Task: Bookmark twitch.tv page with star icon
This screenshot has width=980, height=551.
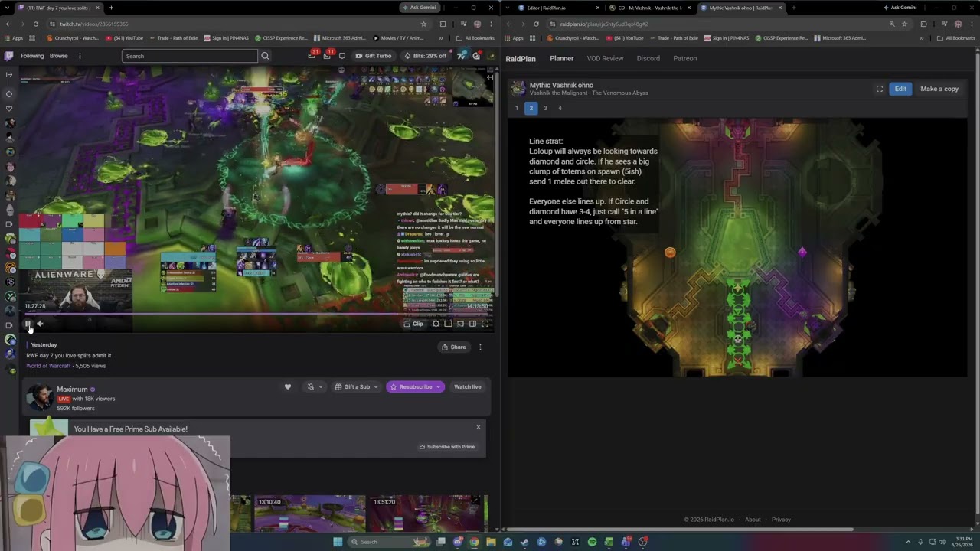Action: click(423, 24)
